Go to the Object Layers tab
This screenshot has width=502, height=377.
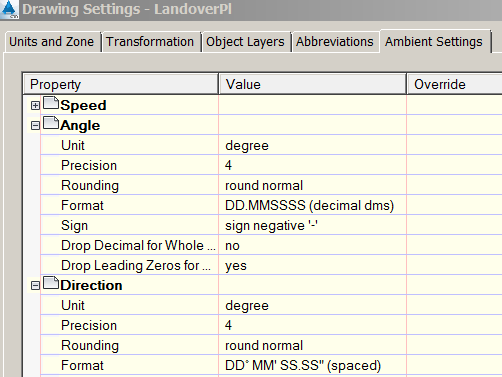(246, 42)
